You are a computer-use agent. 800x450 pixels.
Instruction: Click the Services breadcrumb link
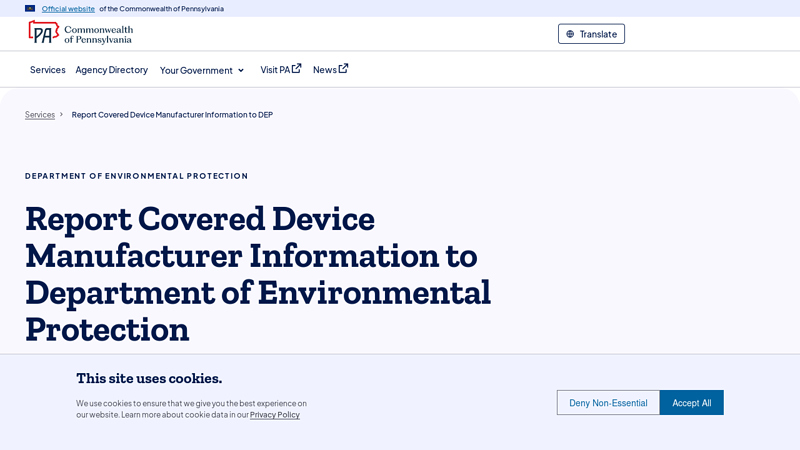(x=40, y=115)
